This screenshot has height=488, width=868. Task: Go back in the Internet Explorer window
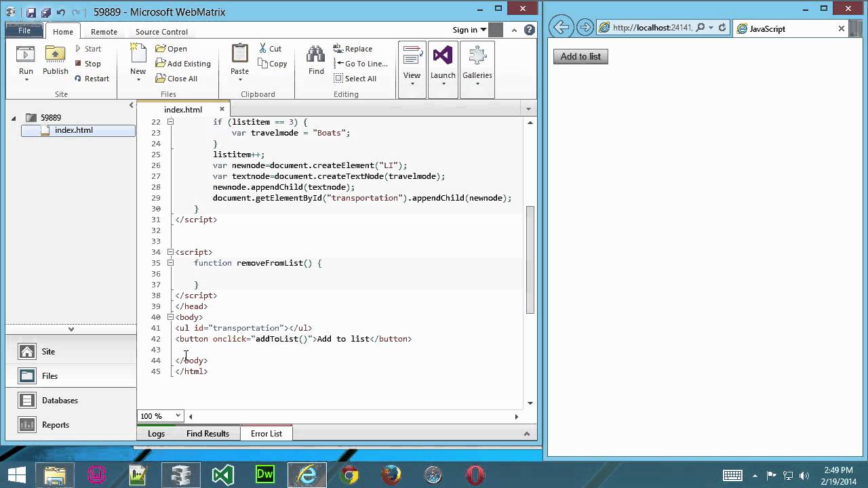(561, 28)
